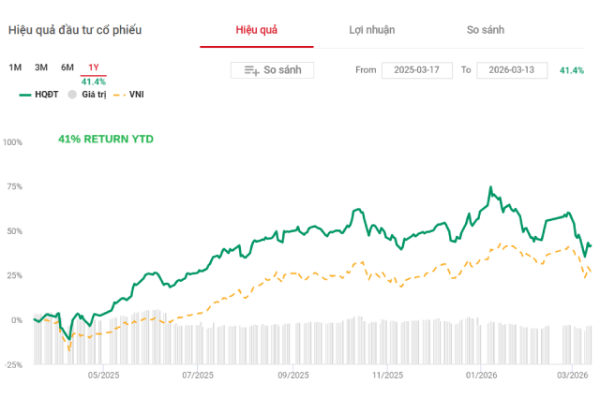The image size is (600, 400).
Task: Switch to the Hiệu quả tab
Action: pos(256,30)
